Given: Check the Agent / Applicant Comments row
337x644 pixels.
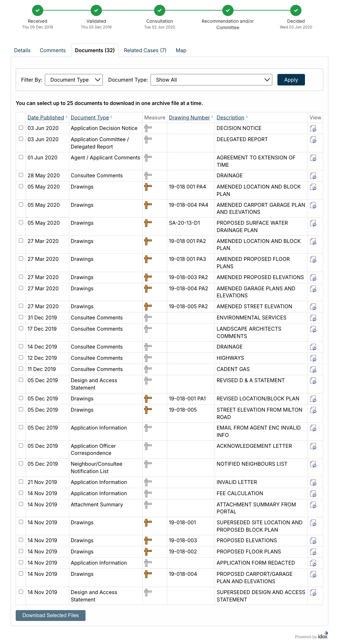Looking at the screenshot, I should [21, 157].
